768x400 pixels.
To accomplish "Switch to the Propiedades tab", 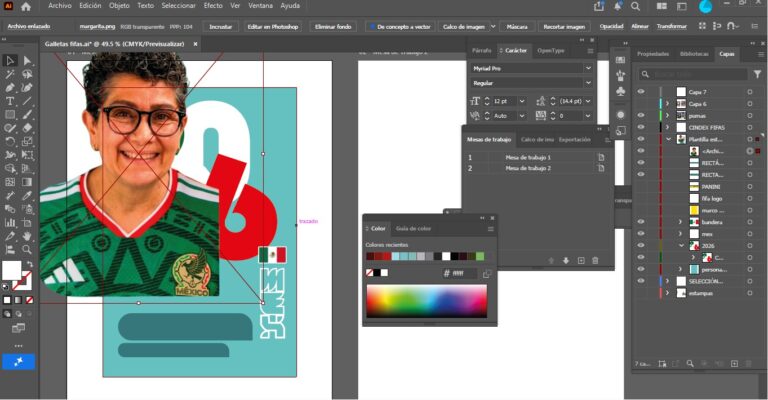I will [x=653, y=54].
